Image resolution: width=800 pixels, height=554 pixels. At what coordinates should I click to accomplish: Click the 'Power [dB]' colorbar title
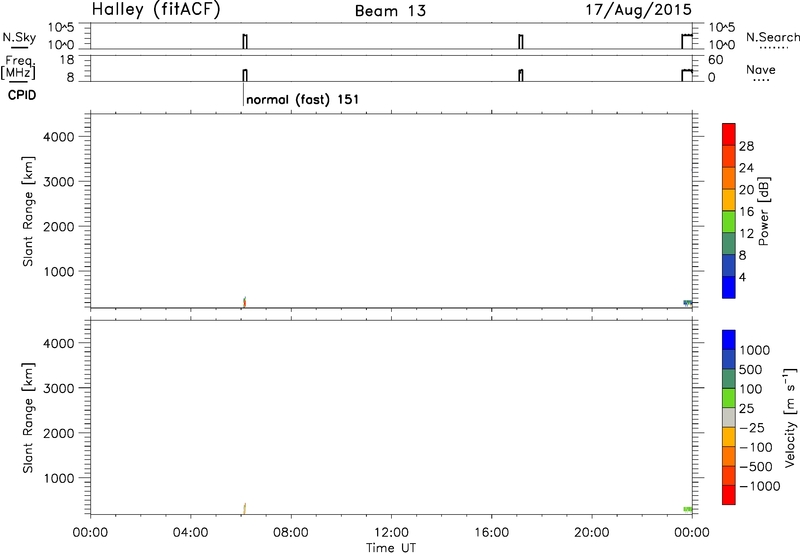pos(763,211)
